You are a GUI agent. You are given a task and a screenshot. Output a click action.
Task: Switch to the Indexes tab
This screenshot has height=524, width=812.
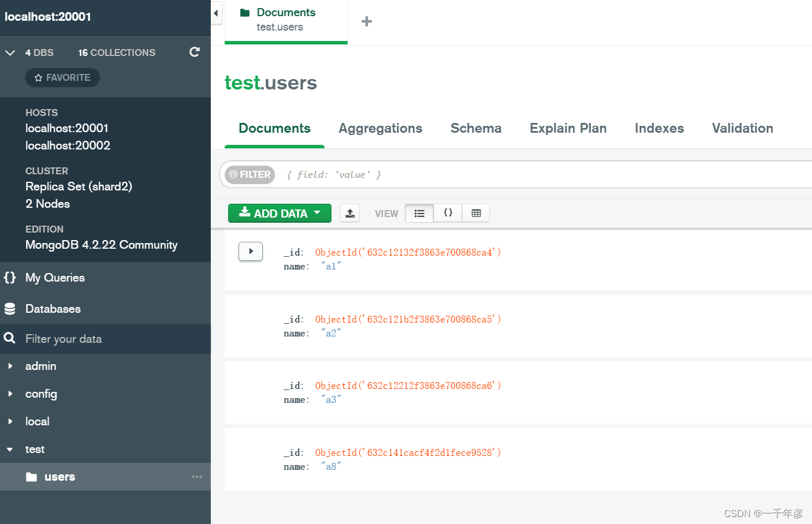(x=659, y=128)
